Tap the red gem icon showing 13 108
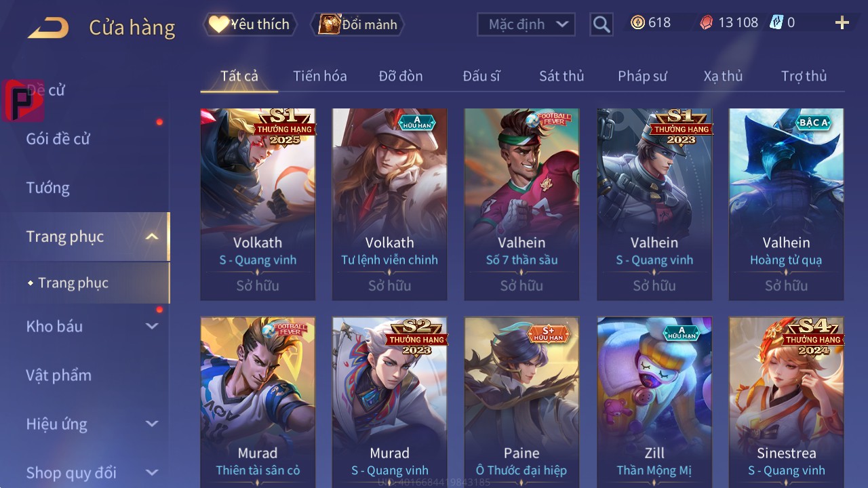Viewport: 868px width, 488px height. point(707,23)
